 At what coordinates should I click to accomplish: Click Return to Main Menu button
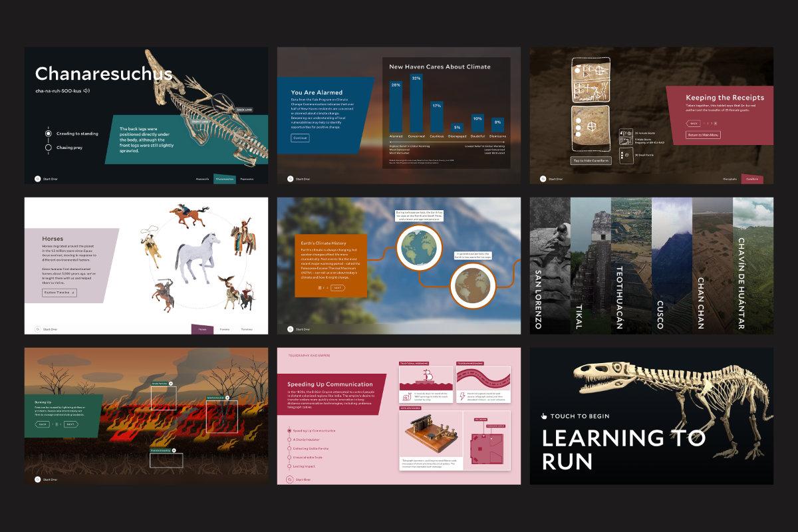[703, 135]
